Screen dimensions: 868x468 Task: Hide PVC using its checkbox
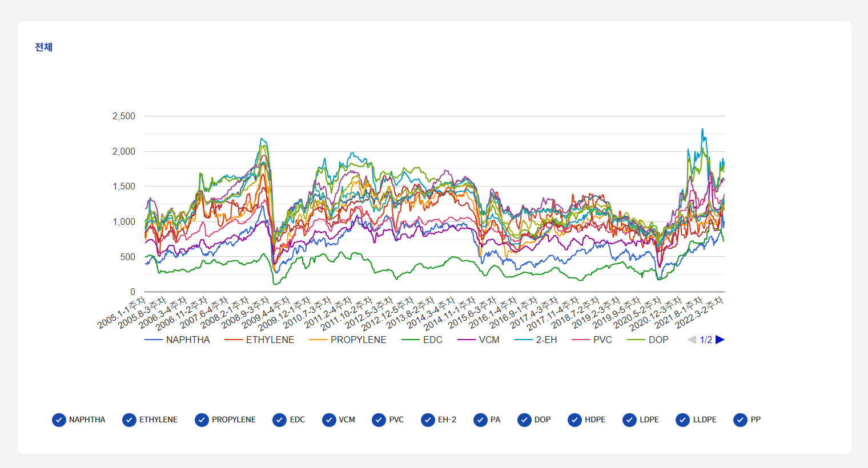point(379,420)
